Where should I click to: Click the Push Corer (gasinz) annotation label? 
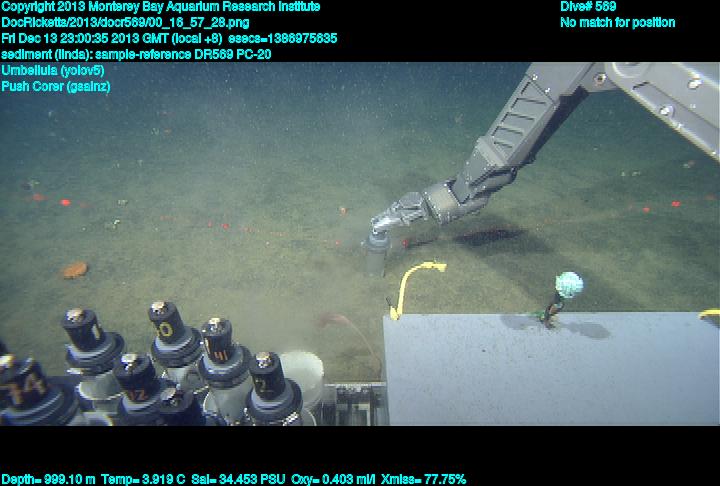point(56,87)
